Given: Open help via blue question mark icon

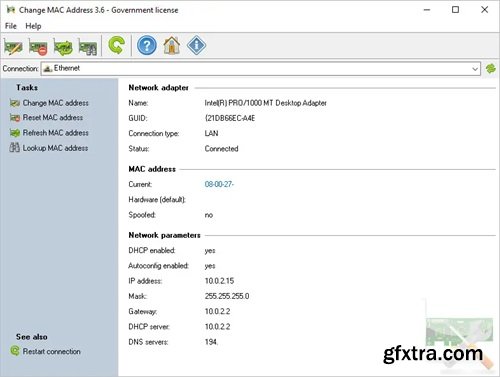Looking at the screenshot, I should (x=147, y=45).
